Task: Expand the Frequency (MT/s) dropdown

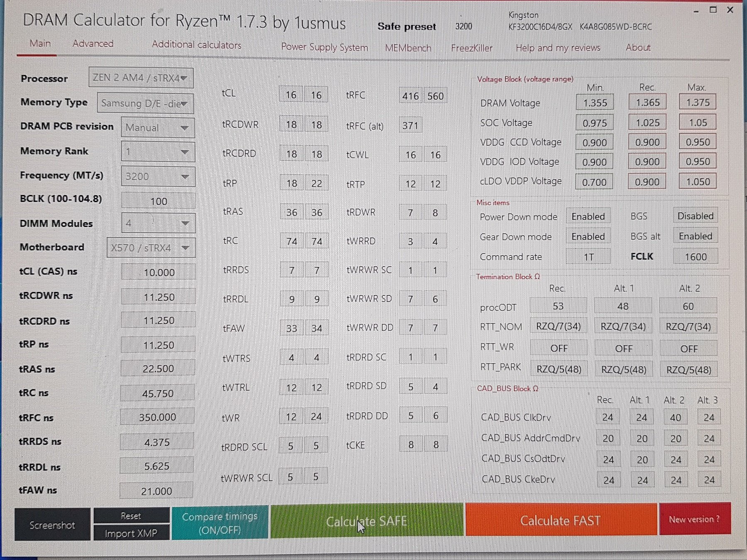Action: (158, 176)
